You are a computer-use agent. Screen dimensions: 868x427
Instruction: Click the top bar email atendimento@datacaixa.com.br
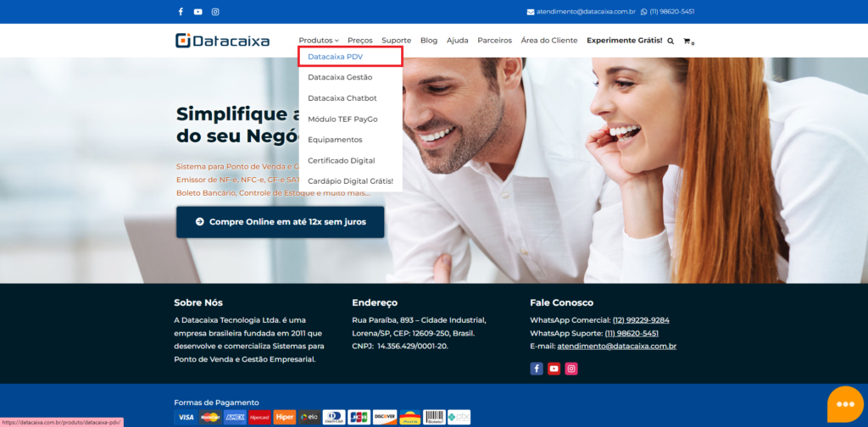click(x=586, y=12)
